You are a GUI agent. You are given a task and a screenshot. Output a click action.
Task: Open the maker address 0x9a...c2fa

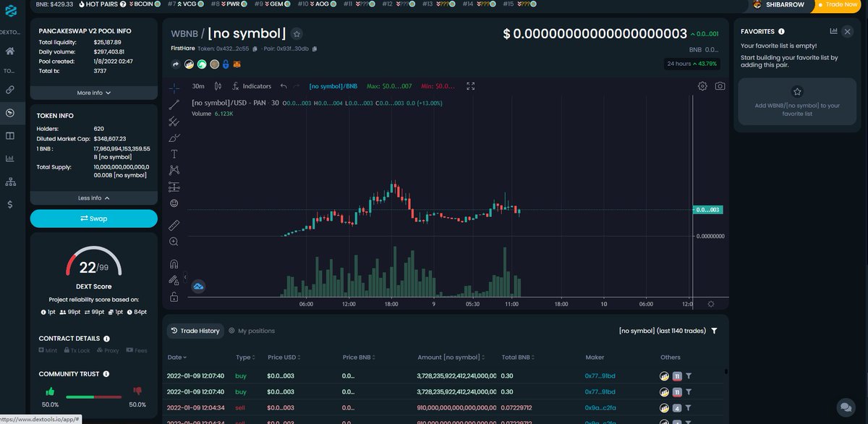tap(600, 409)
